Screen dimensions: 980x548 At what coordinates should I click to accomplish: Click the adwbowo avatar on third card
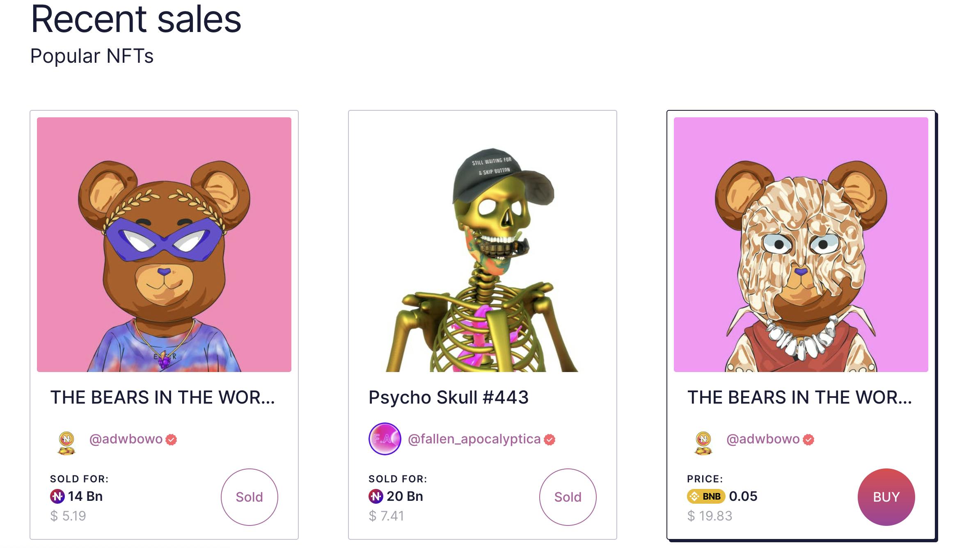click(x=703, y=443)
